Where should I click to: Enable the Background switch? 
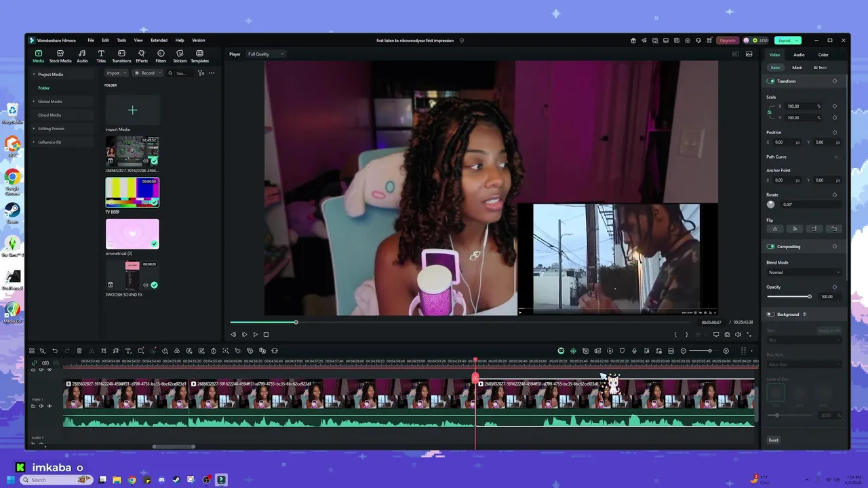point(770,314)
